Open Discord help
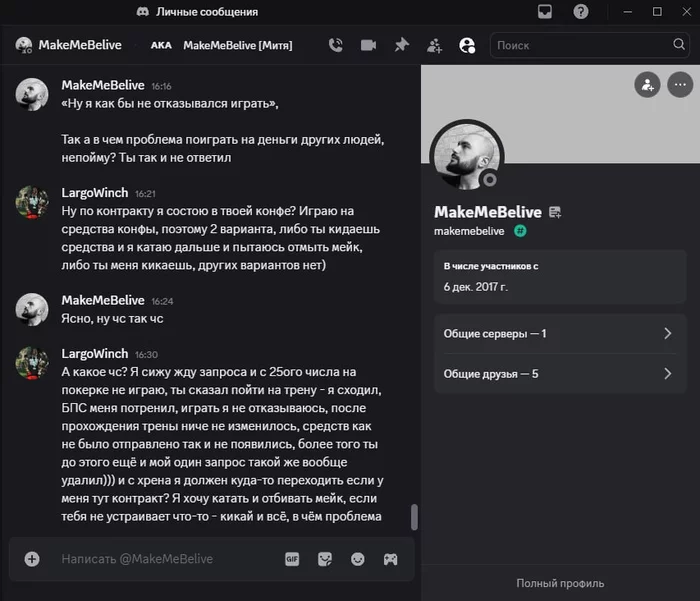This screenshot has width=700, height=601. pos(581,12)
